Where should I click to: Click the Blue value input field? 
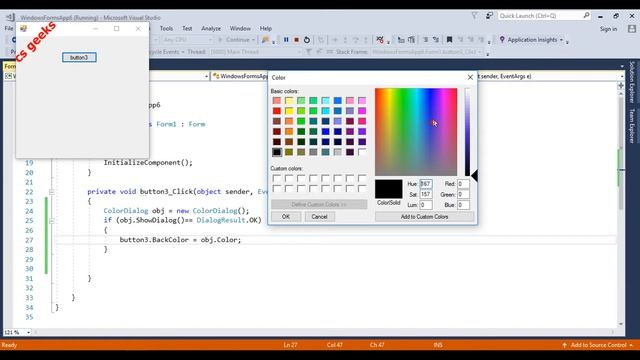point(463,205)
